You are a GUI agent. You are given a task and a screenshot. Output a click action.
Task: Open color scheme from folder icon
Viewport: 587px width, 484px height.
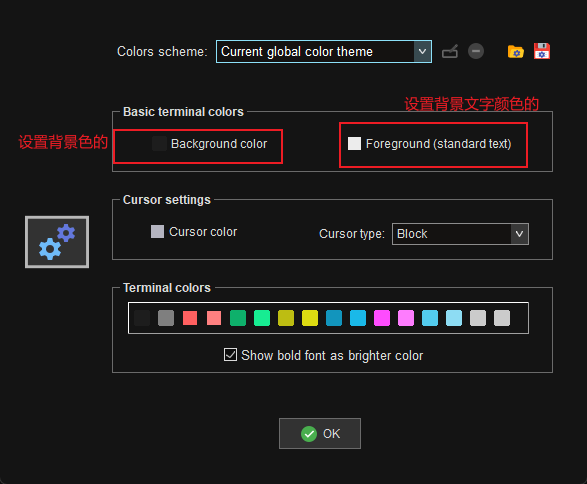(515, 51)
